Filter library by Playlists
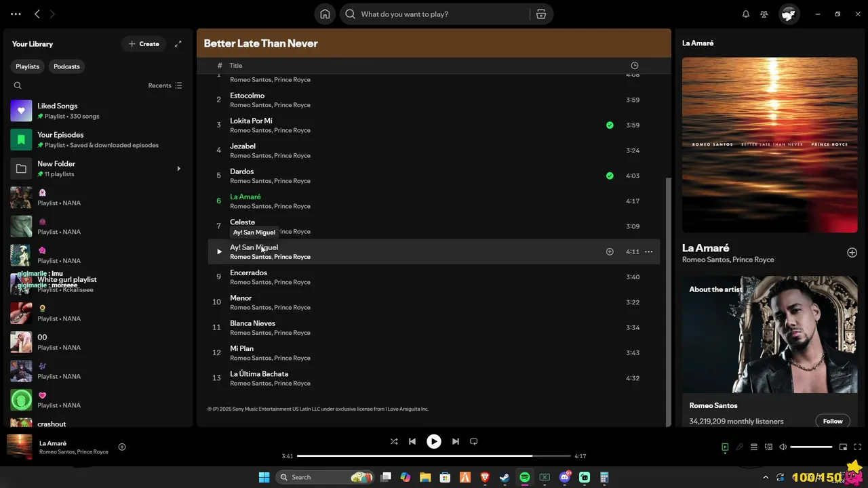The width and height of the screenshot is (868, 488). tap(28, 66)
